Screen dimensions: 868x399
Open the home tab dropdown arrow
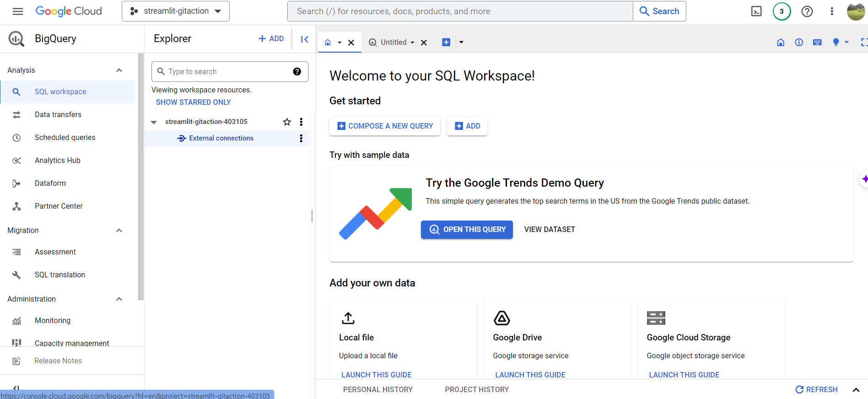340,43
